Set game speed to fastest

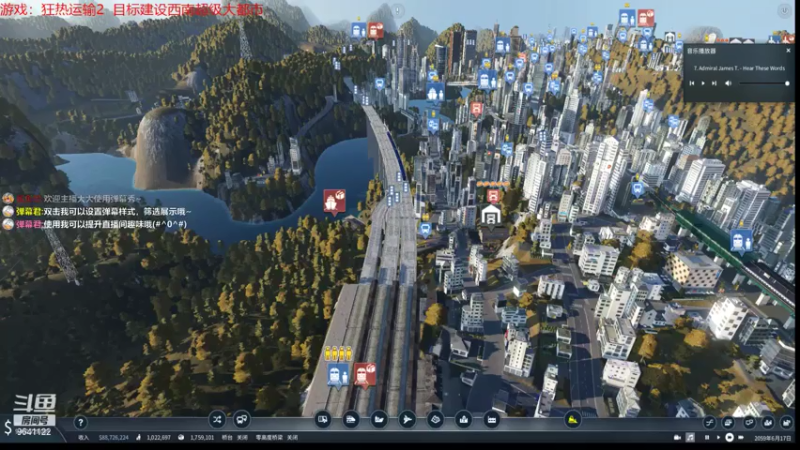[741, 437]
